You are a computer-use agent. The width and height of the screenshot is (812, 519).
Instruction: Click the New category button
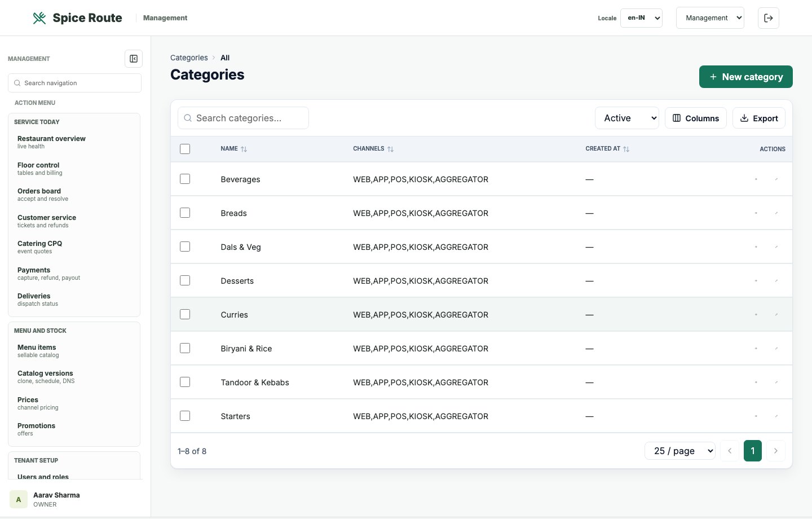[x=746, y=77]
